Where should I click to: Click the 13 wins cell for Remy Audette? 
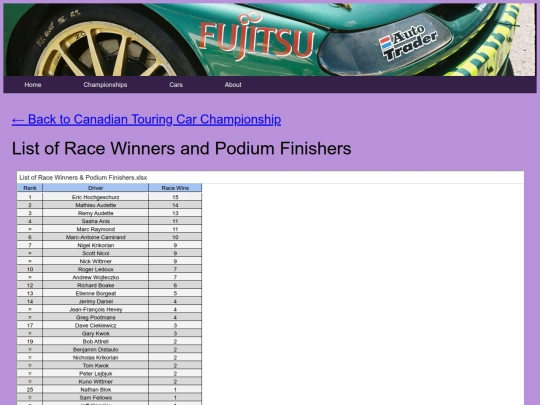tap(175, 213)
